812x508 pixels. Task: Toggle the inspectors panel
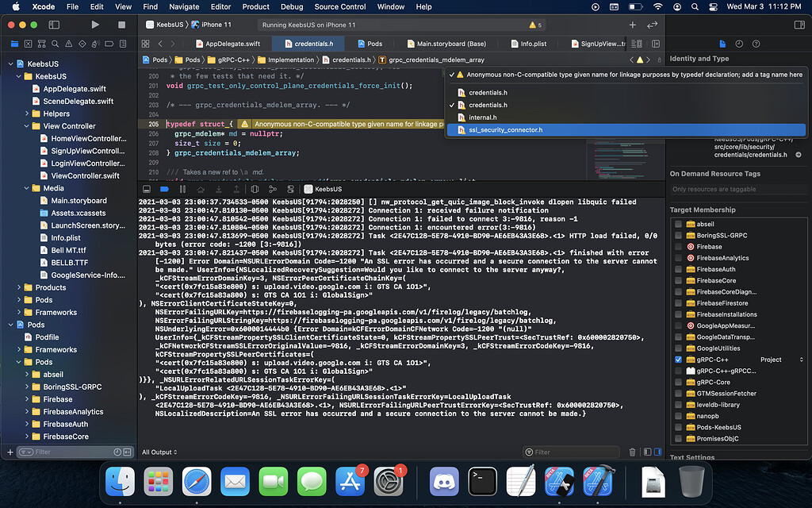(799, 25)
